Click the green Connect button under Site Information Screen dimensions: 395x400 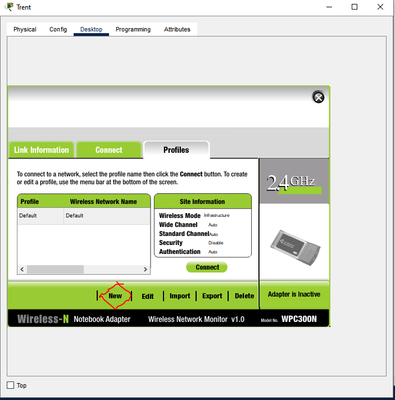[207, 267]
